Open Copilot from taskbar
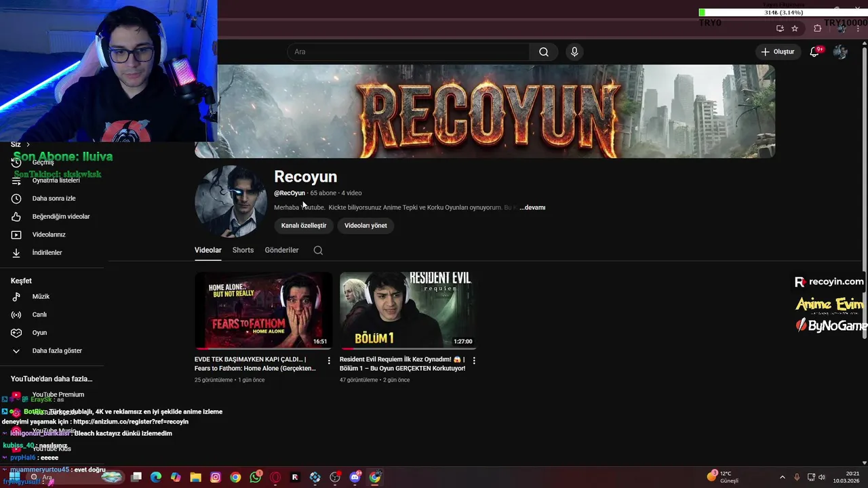 point(176,477)
